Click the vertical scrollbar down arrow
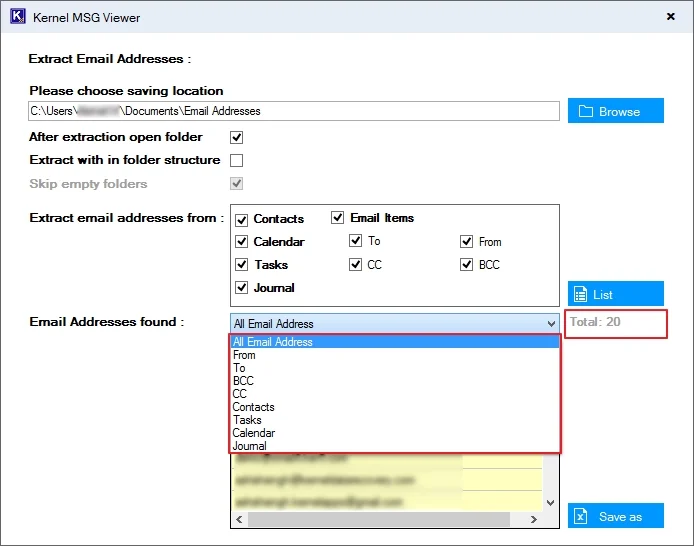This screenshot has height=546, width=694. pyautogui.click(x=551, y=503)
